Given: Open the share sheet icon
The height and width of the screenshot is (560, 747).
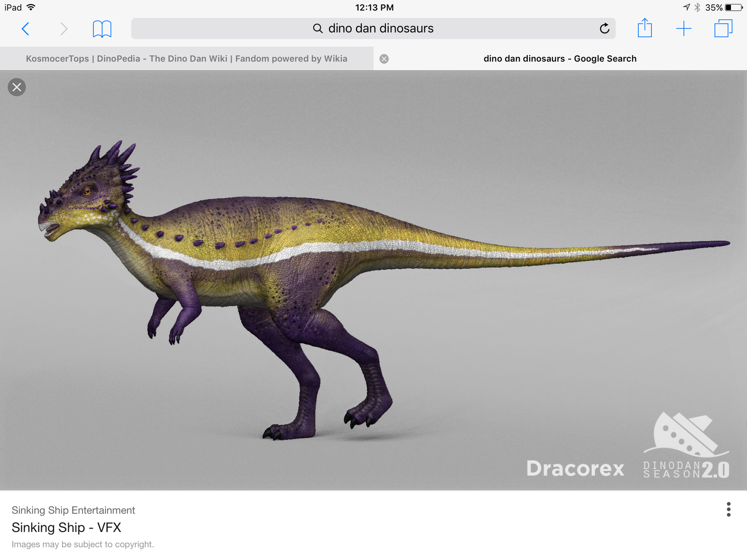Looking at the screenshot, I should (645, 28).
